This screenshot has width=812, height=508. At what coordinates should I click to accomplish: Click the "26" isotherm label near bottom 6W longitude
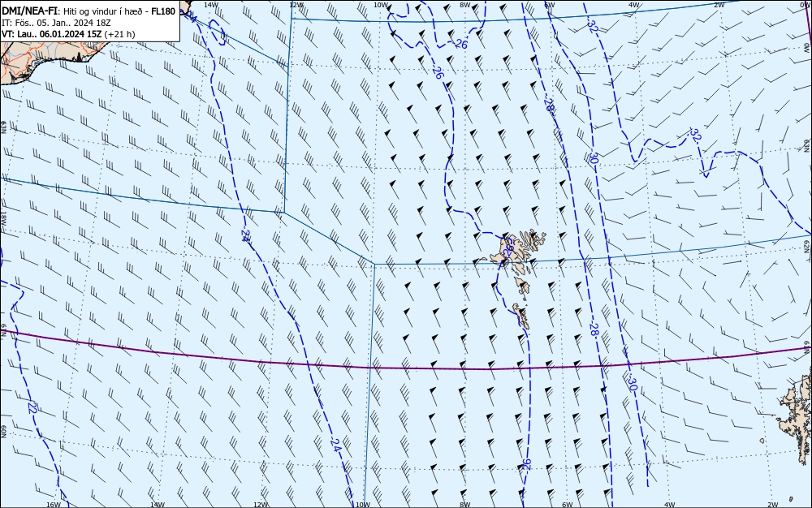[x=527, y=464]
